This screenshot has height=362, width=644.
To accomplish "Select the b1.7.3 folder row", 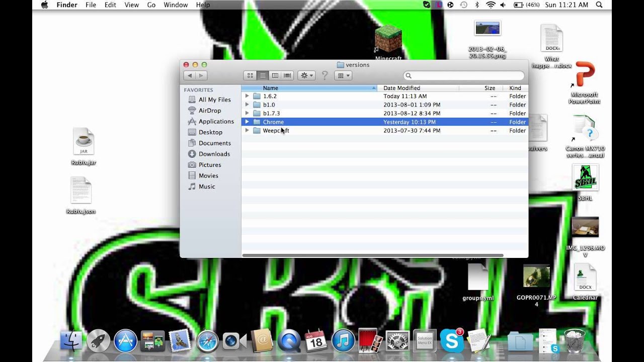I will [384, 113].
